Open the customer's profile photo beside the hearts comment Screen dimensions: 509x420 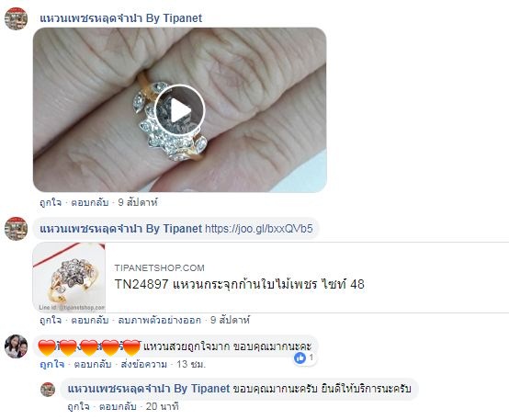(x=16, y=346)
